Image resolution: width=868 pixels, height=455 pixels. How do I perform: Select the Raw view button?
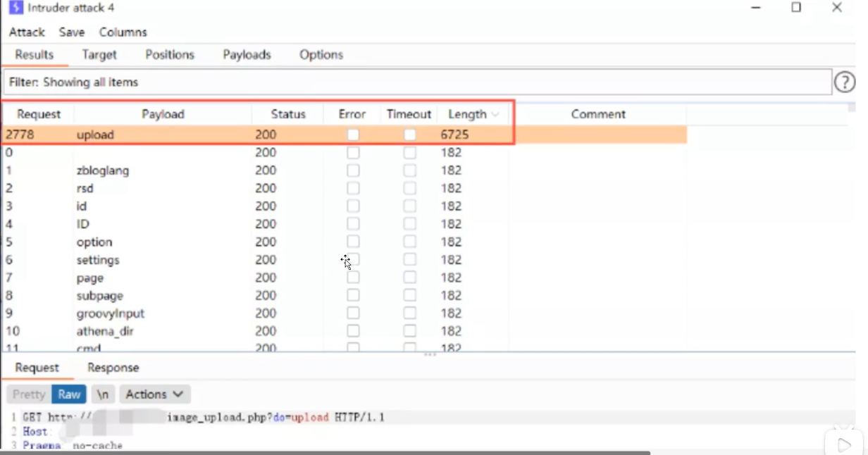(x=68, y=394)
